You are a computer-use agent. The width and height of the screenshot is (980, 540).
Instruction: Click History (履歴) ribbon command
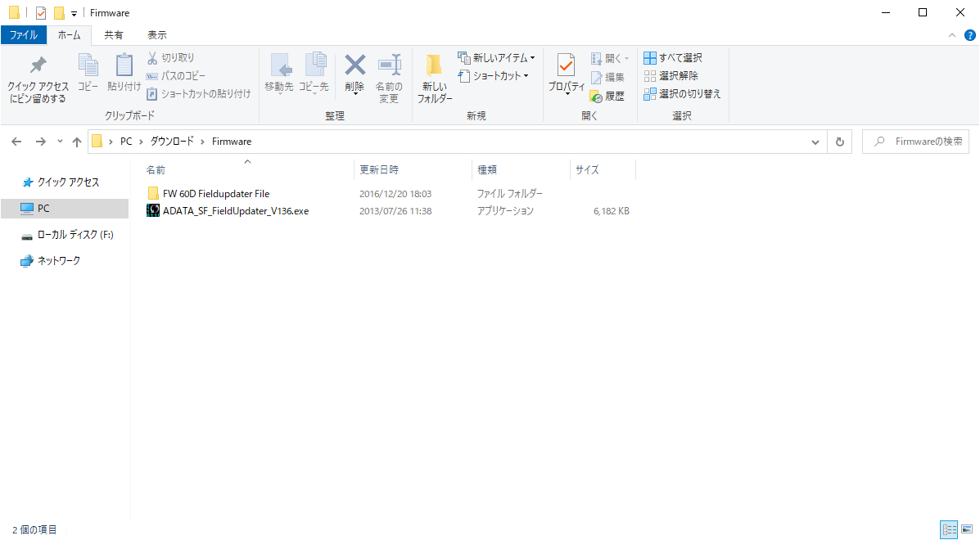[607, 97]
